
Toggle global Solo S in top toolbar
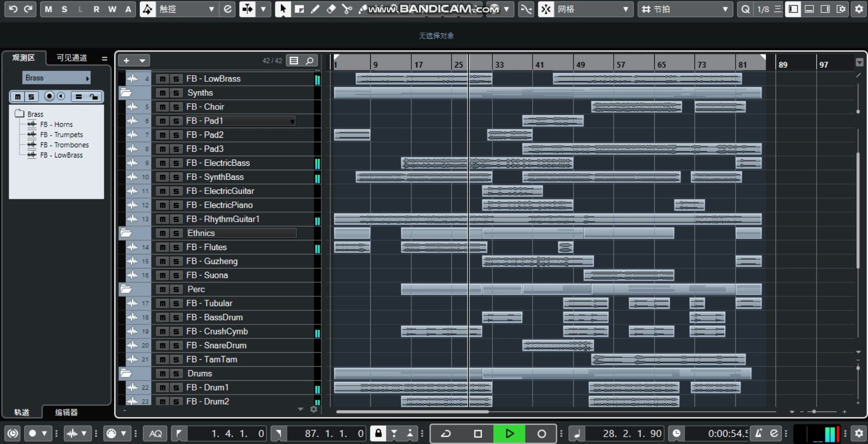[64, 9]
